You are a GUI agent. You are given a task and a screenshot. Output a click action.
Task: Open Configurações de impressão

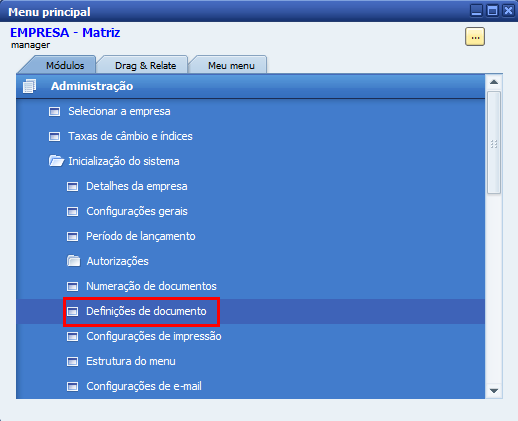154,336
